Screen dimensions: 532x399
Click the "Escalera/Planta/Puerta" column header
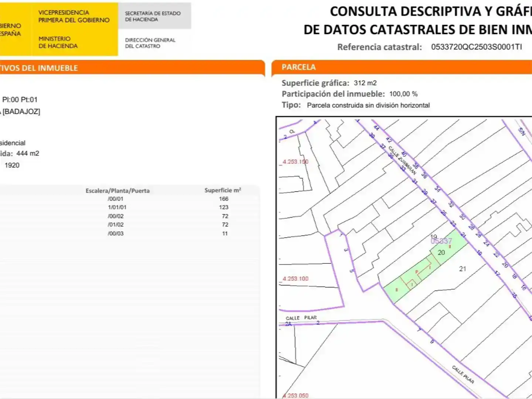point(117,191)
